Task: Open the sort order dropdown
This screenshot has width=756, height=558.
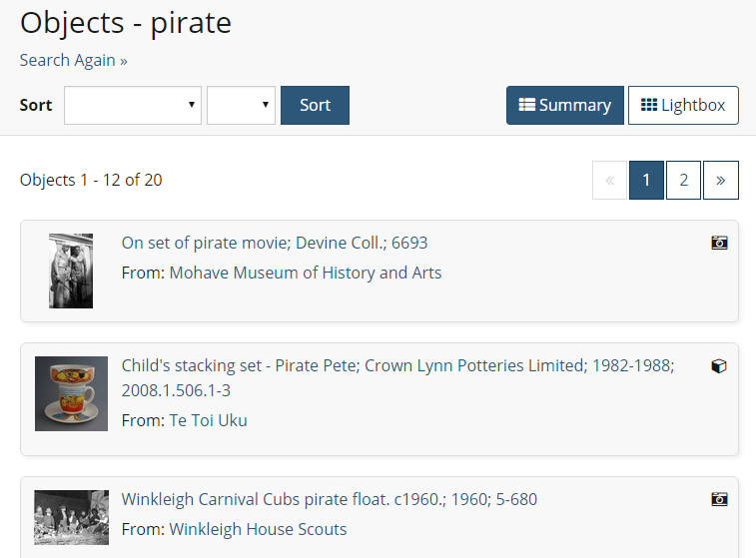Action: click(x=241, y=105)
